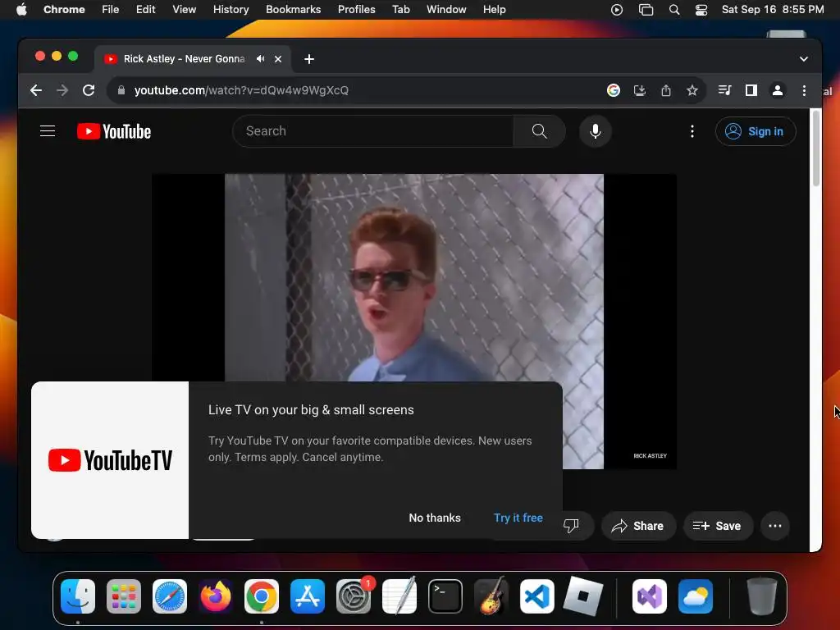Image resolution: width=840 pixels, height=630 pixels.
Task: Click the search magnifier button on YouTube
Action: 540,131
